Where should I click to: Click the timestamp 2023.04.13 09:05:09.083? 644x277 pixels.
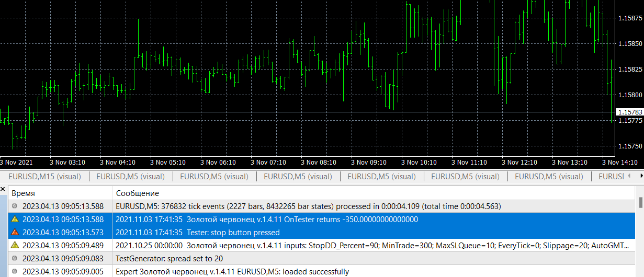(63, 259)
